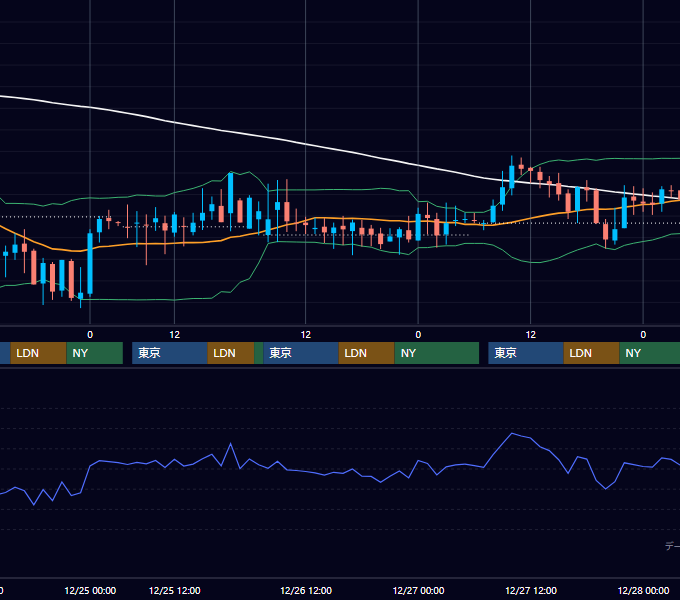The height and width of the screenshot is (600, 680).
Task: Select the 東京 session bar above 12/27 12:00
Action: 526,353
